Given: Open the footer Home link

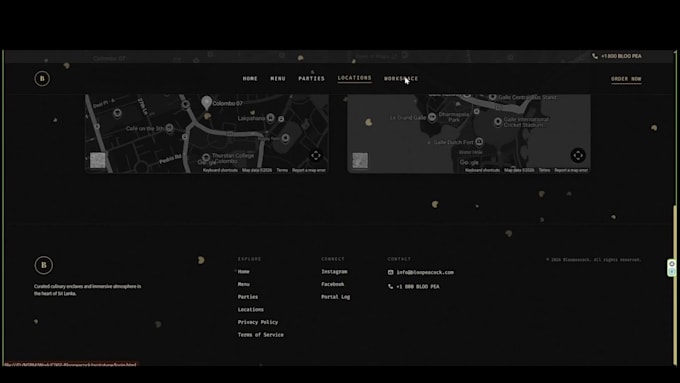Looking at the screenshot, I should 243,272.
